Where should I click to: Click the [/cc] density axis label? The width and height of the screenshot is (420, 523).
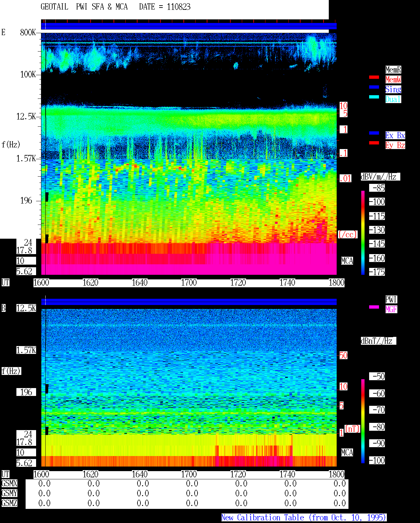tap(347, 235)
